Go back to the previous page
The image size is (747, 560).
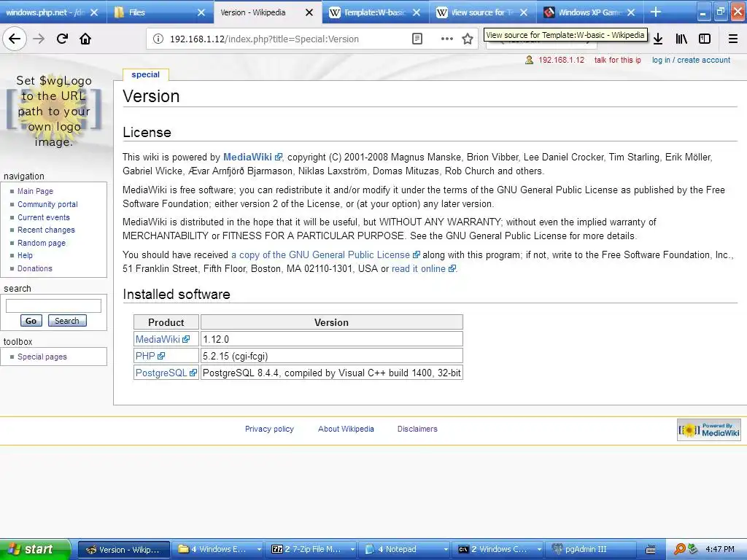tap(15, 39)
